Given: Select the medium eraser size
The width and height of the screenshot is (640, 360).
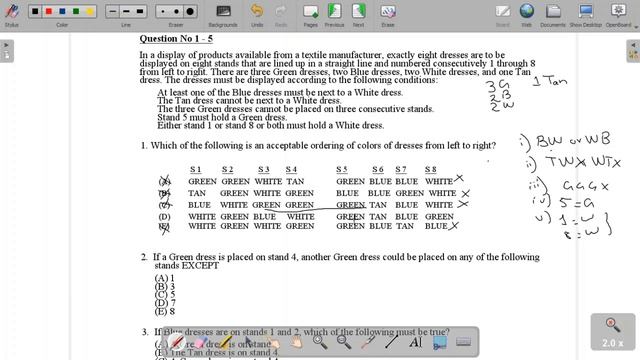Looking at the screenshot, I should tap(176, 11).
